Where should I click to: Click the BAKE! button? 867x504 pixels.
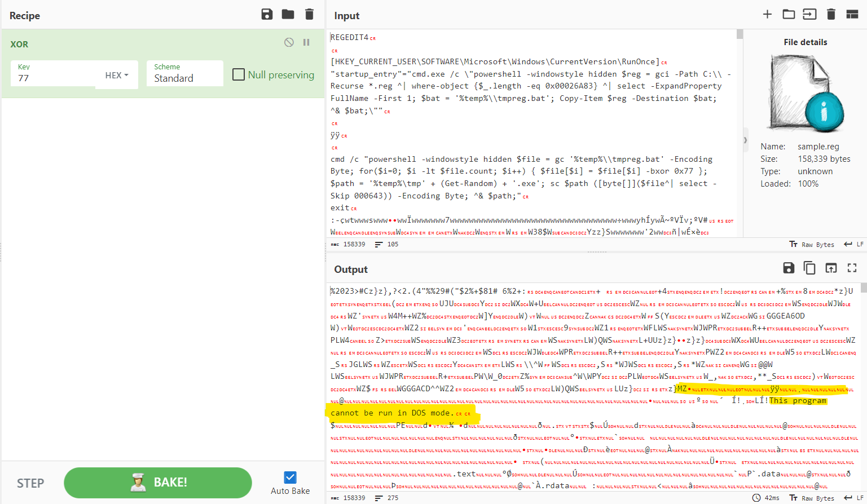pos(158,483)
